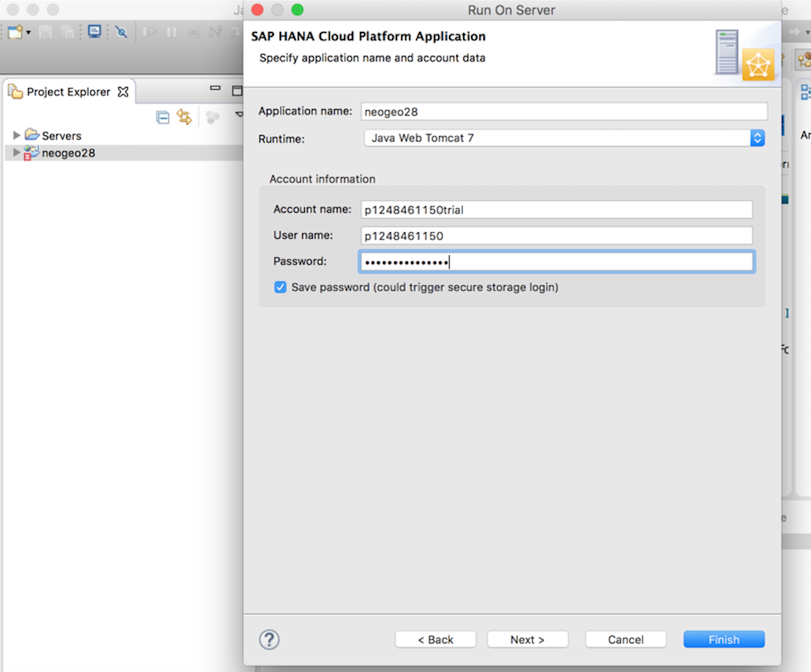Click the Account name input field

click(557, 210)
